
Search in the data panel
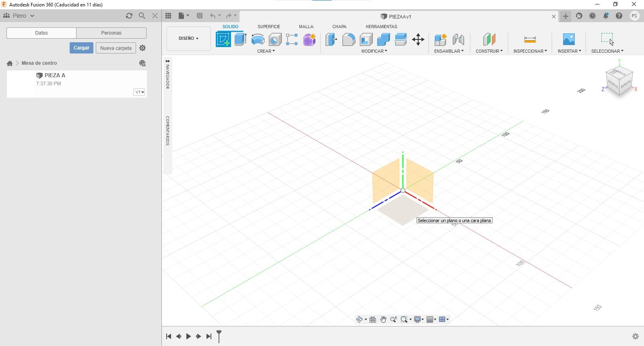click(x=142, y=16)
